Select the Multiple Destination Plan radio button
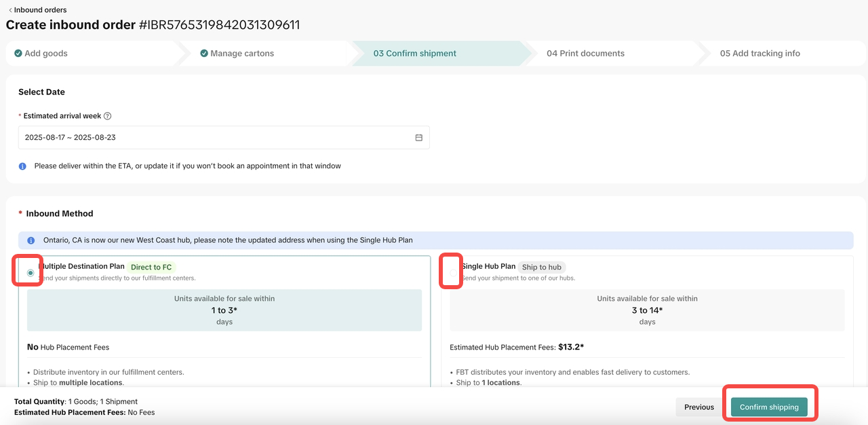868x425 pixels. [31, 273]
